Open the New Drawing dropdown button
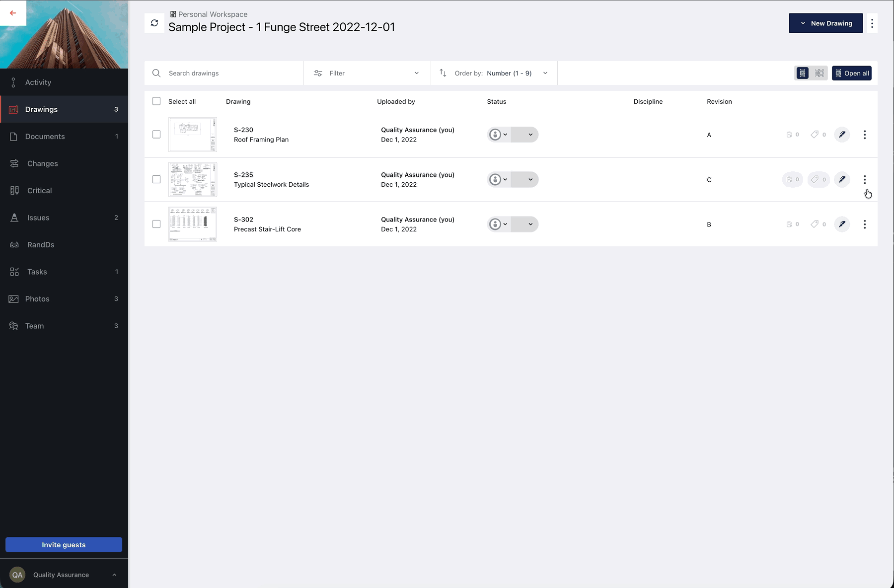 825,23
